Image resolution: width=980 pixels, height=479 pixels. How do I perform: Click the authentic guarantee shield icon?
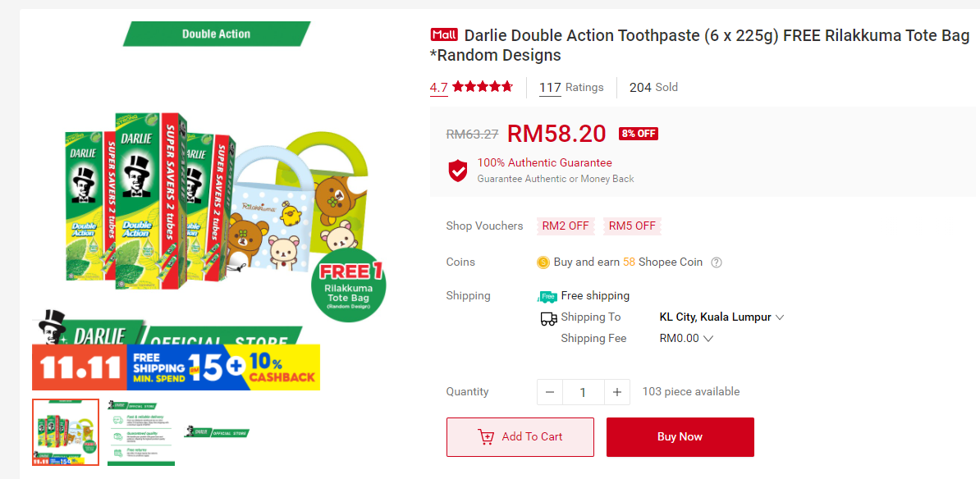coord(458,171)
